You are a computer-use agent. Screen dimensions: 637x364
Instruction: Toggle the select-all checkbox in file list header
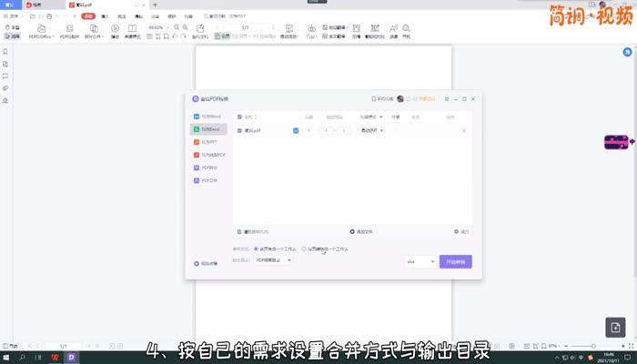239,117
